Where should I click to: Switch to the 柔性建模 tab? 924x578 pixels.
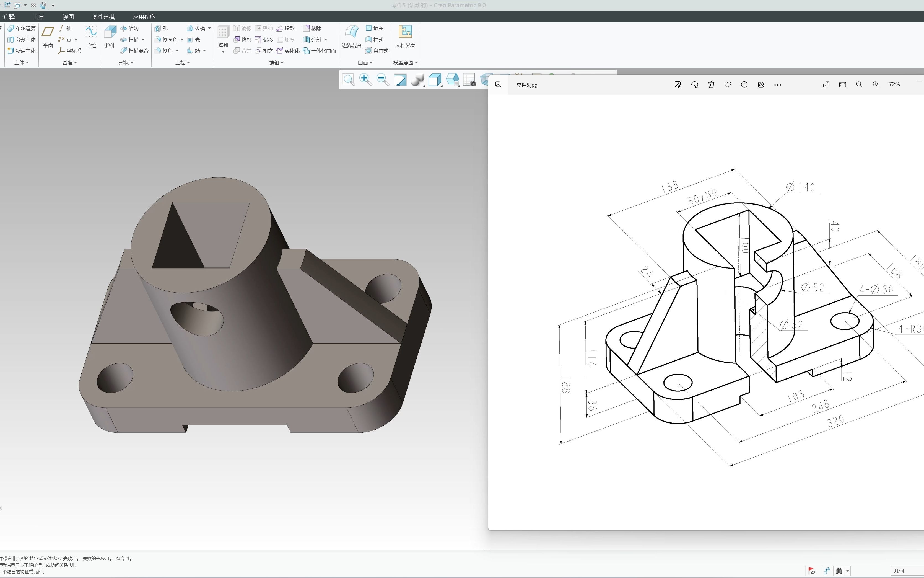(x=103, y=17)
